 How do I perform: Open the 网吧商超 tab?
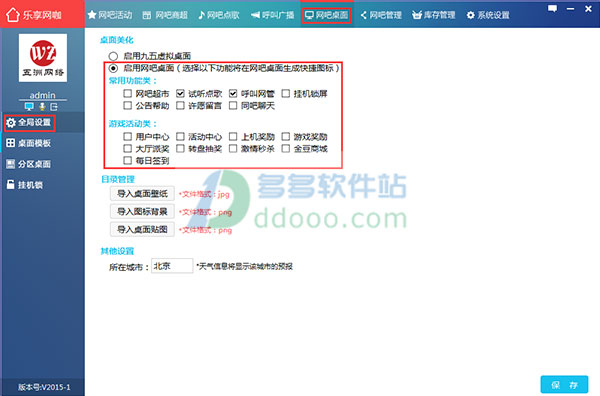click(x=165, y=15)
